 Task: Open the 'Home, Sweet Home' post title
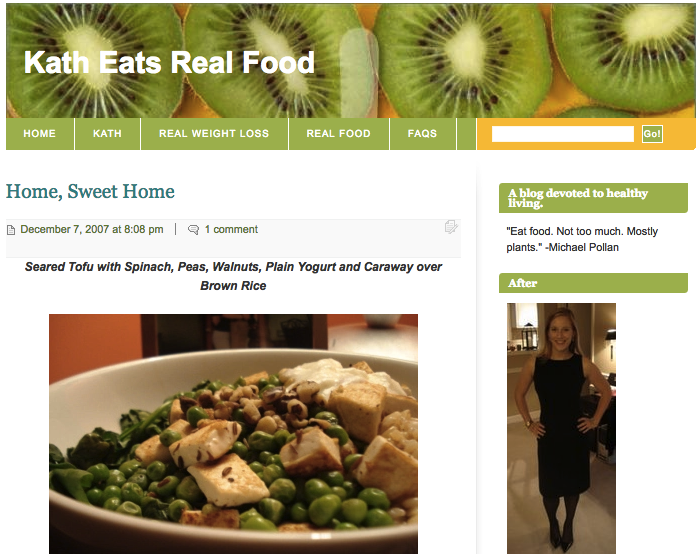click(90, 192)
